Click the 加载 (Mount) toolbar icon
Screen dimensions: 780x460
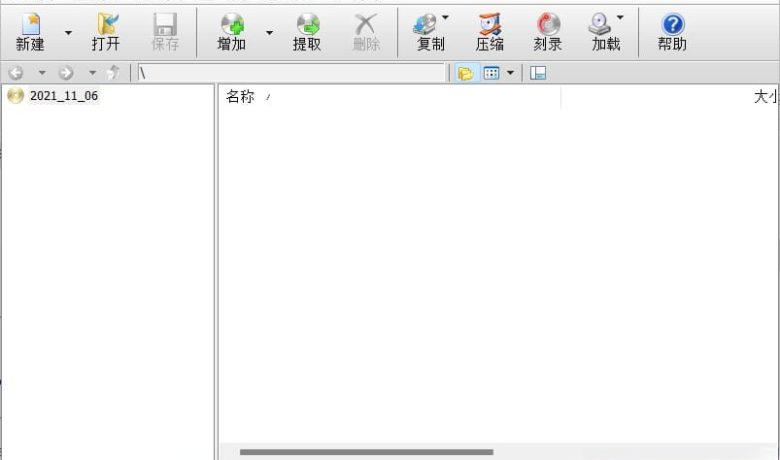click(x=600, y=24)
